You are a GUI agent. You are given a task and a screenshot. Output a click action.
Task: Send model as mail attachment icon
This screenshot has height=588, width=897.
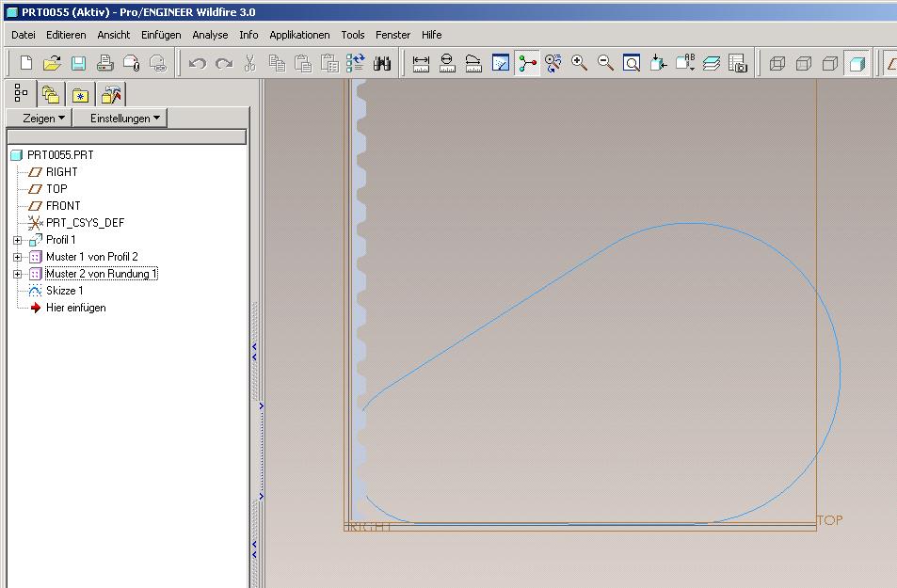click(x=131, y=63)
